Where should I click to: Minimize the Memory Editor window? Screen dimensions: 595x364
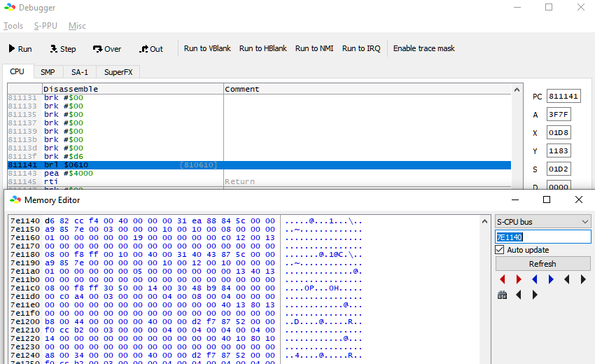515,199
